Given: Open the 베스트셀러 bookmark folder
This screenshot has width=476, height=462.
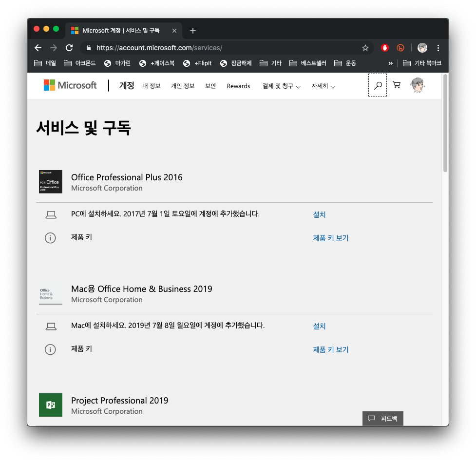Looking at the screenshot, I should point(307,63).
